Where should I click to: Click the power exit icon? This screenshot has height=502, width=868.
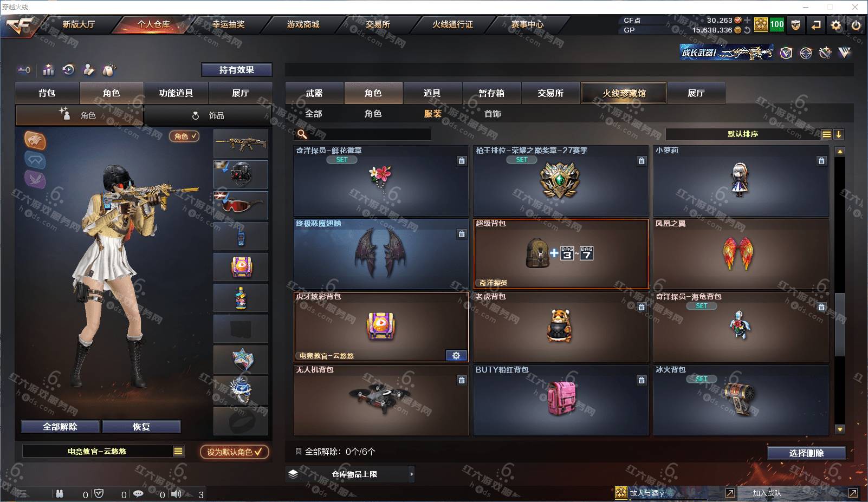tap(856, 25)
